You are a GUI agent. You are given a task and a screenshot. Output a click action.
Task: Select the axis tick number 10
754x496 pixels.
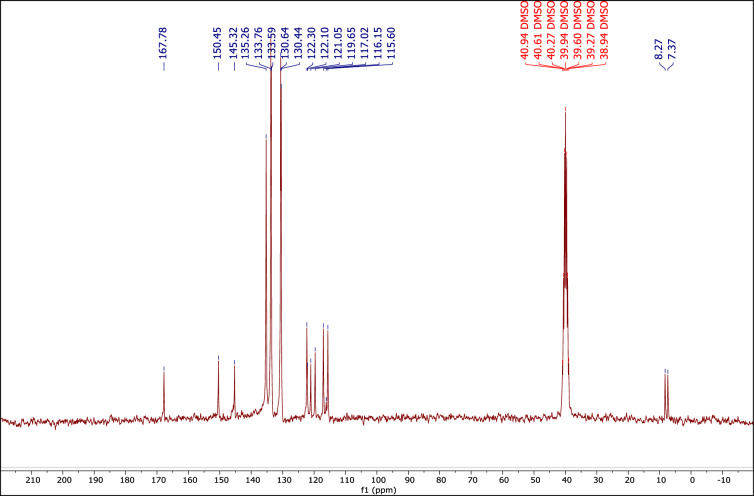click(660, 480)
